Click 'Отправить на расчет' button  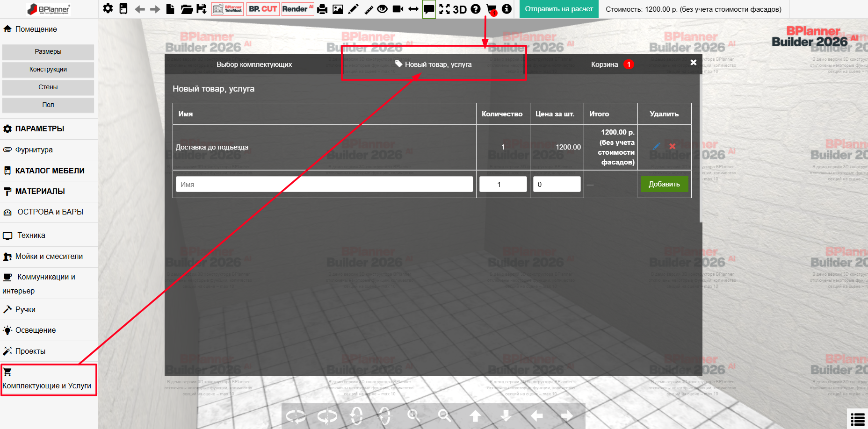[x=559, y=9]
